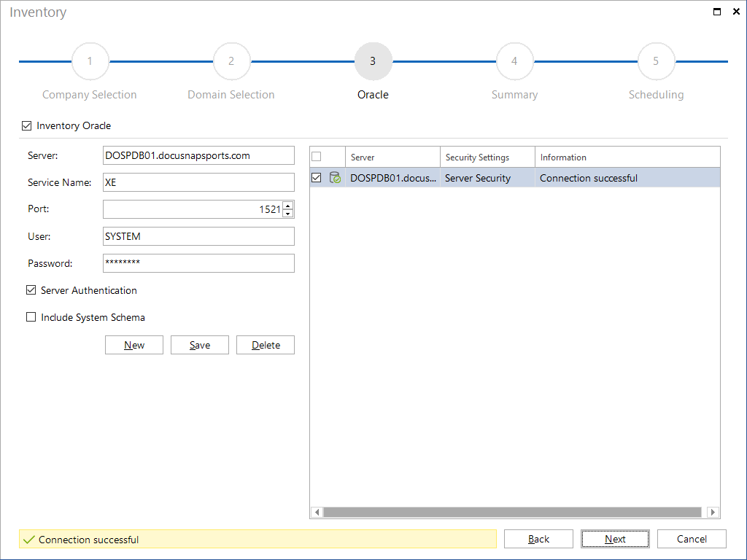
Task: Jump to step 5 Scheduling
Action: tap(656, 61)
